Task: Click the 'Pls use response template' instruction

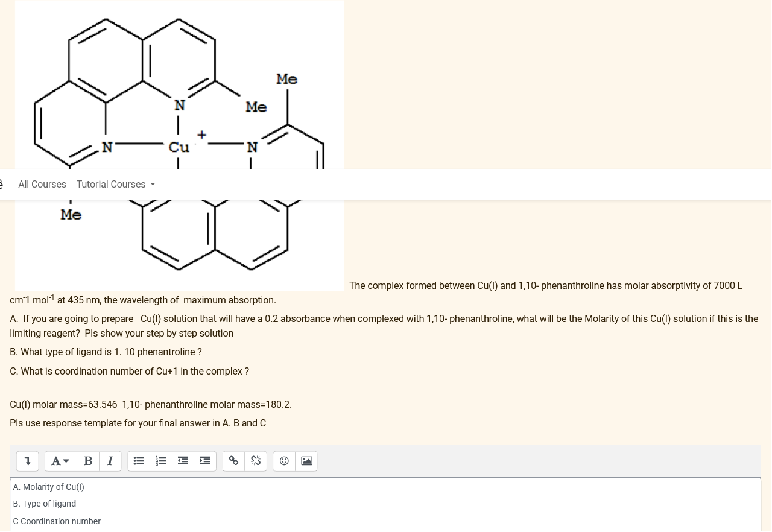Action: click(x=138, y=423)
